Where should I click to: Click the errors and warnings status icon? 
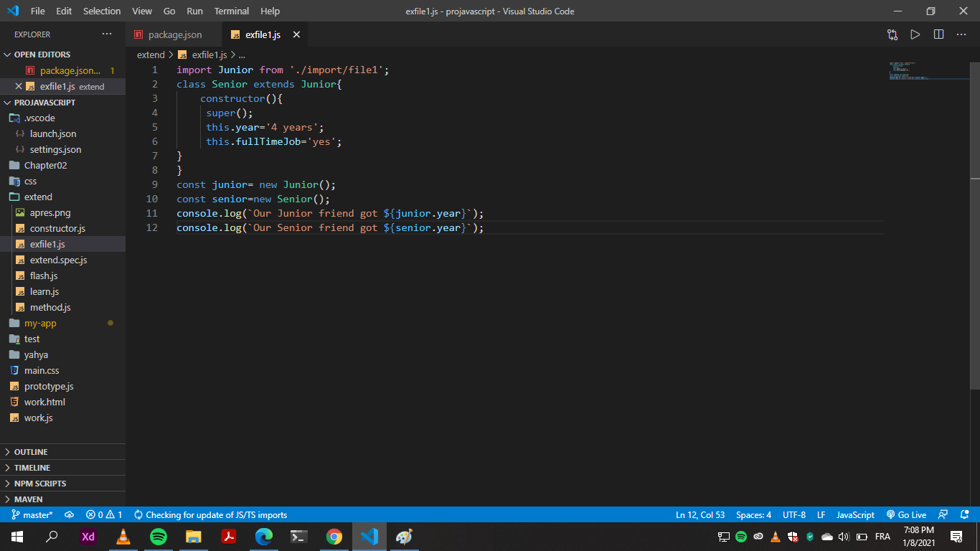click(100, 514)
